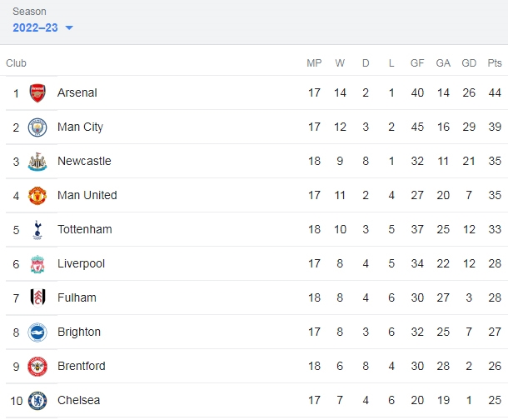The width and height of the screenshot is (508, 420).
Task: Open the Arsenal team name link
Action: [x=77, y=93]
